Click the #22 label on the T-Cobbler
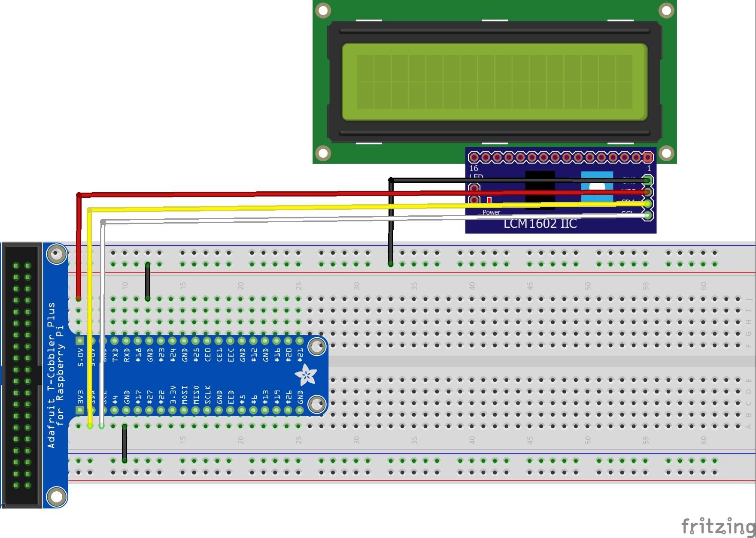The image size is (756, 538). 161,397
